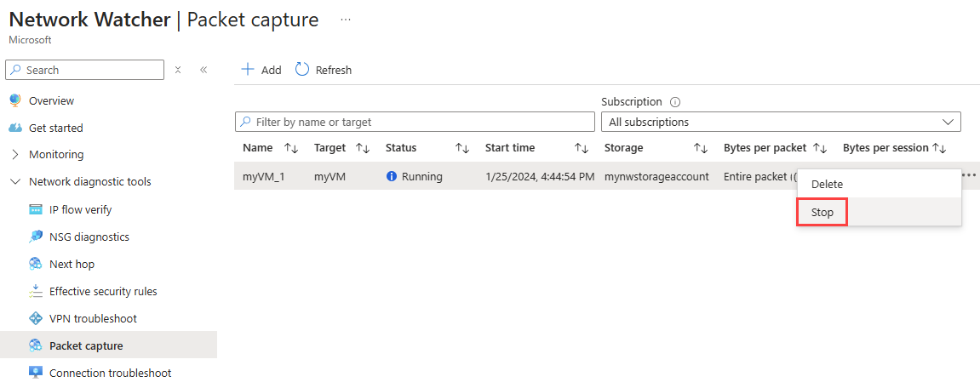
Task: Open the VPN troubleshoot icon
Action: point(36,318)
